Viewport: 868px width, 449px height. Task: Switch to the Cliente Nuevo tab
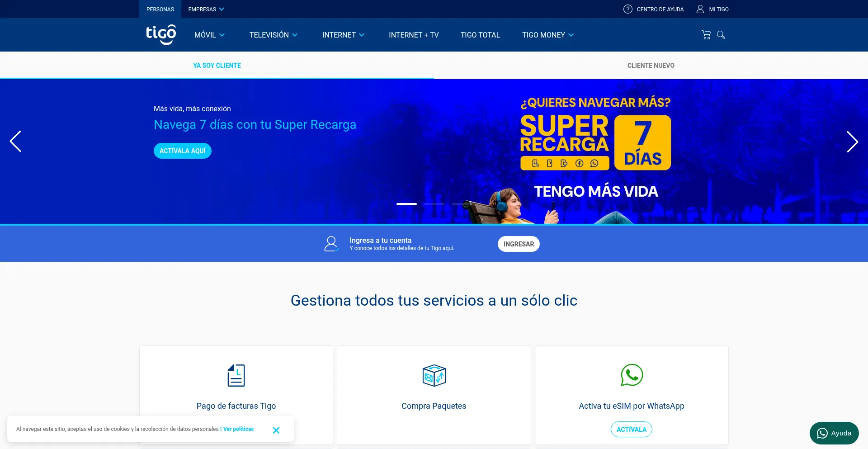click(x=651, y=66)
